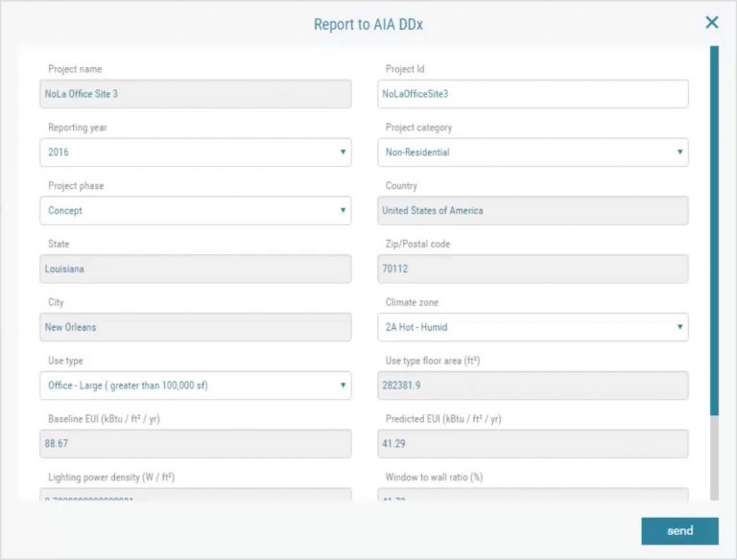Click the Window to wall ratio field

[x=533, y=495]
